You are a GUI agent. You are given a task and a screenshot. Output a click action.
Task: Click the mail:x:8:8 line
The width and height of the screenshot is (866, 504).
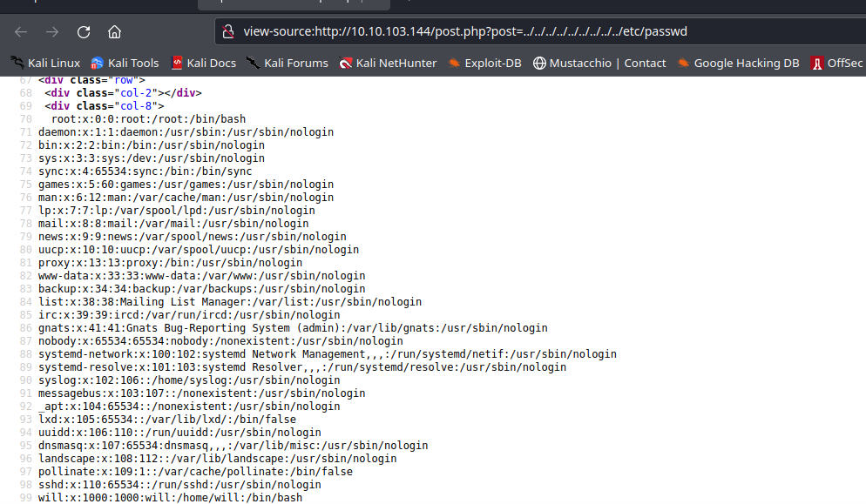coord(173,224)
